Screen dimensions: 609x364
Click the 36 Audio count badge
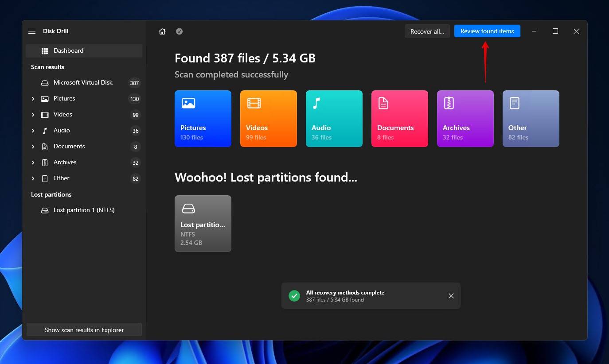[135, 131]
